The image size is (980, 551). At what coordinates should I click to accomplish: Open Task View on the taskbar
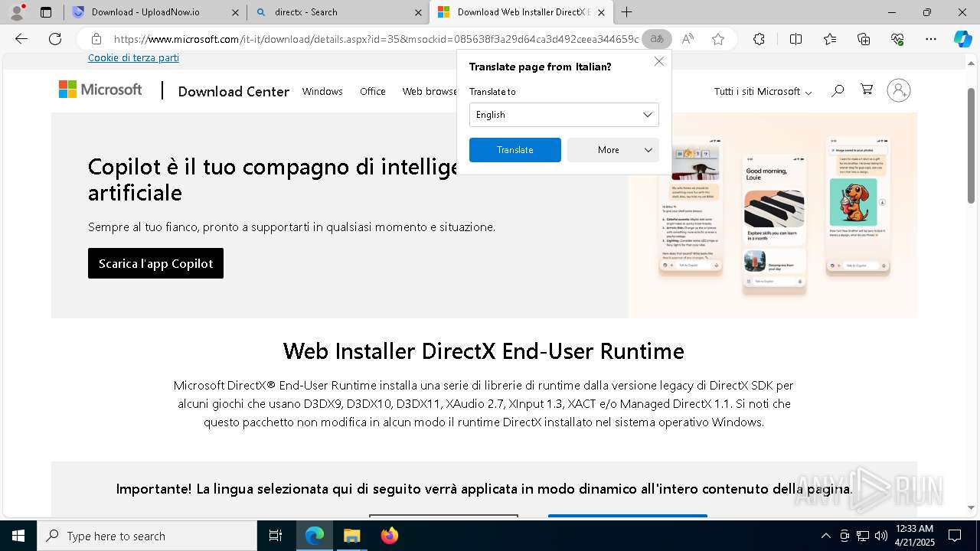[276, 536]
